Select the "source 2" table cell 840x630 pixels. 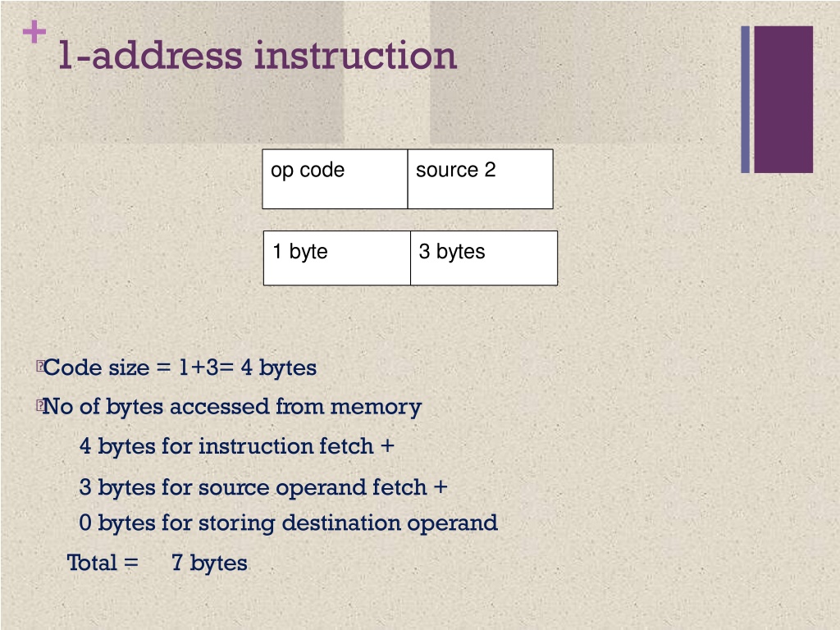481,179
